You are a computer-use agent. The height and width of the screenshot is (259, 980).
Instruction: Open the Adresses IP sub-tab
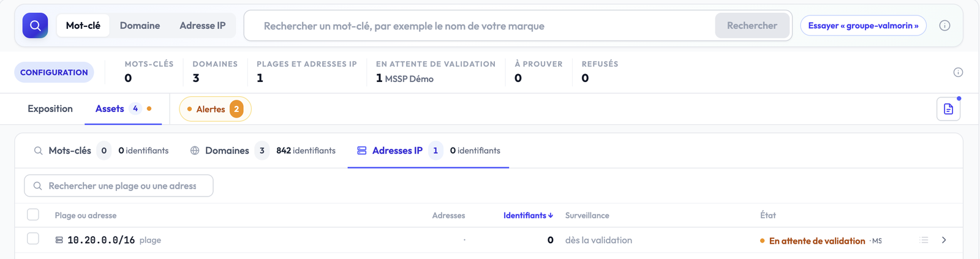pyautogui.click(x=428, y=151)
